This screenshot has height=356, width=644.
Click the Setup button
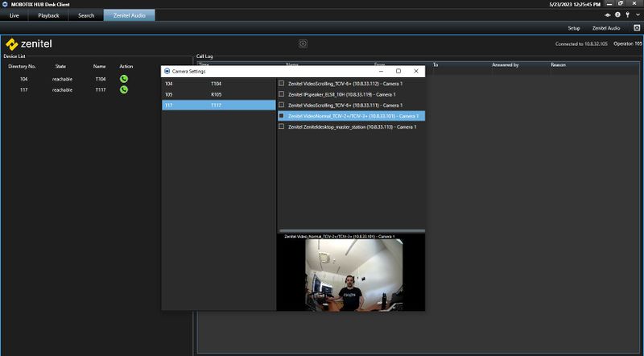[573, 28]
